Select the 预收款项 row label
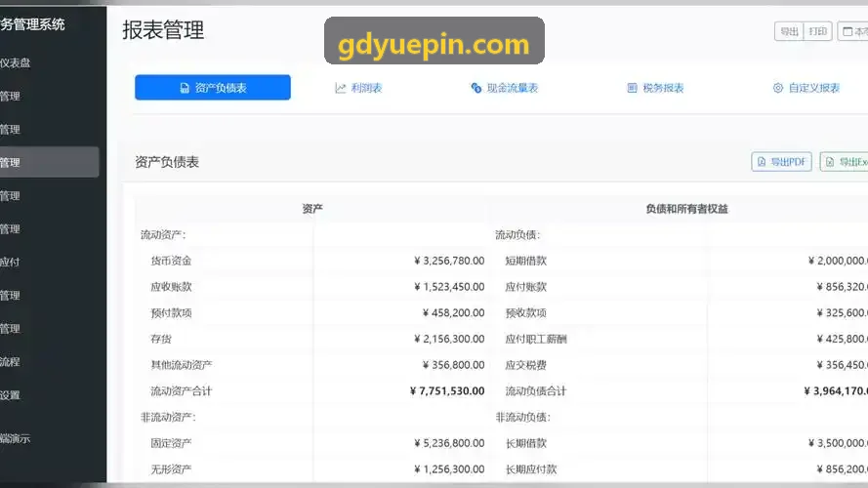The image size is (868, 488). pos(526,312)
